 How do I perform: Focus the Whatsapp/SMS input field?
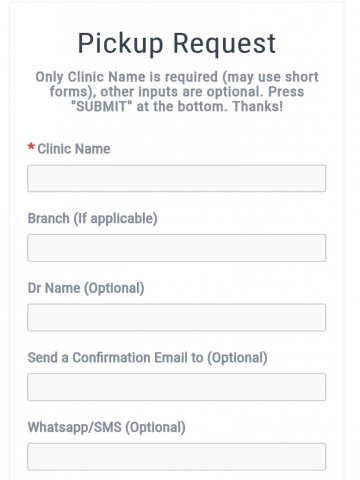[x=177, y=457]
